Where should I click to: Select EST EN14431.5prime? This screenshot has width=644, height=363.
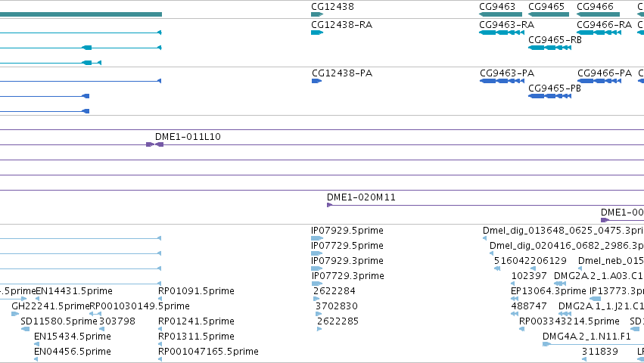click(37, 299)
